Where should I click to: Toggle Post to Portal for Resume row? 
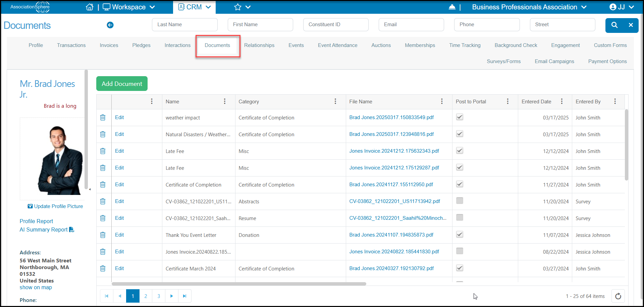(x=460, y=217)
